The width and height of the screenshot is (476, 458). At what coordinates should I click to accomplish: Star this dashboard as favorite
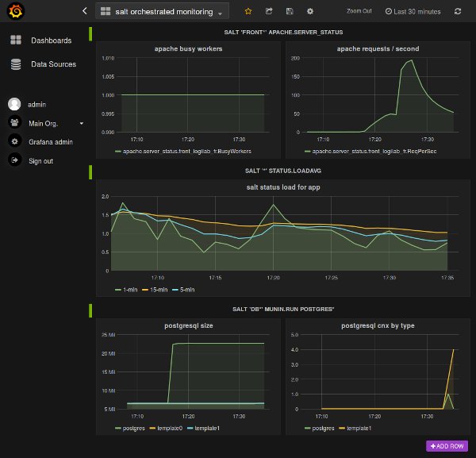pos(248,11)
